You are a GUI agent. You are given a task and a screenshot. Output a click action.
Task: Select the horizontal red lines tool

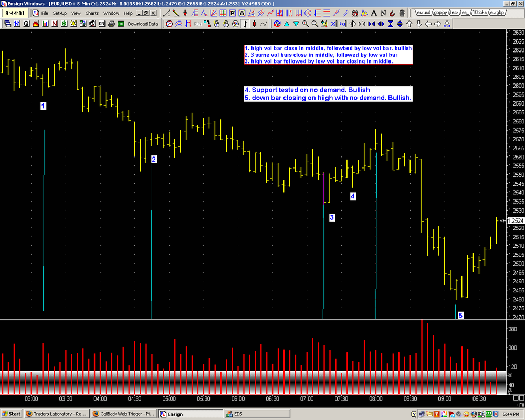(327, 14)
